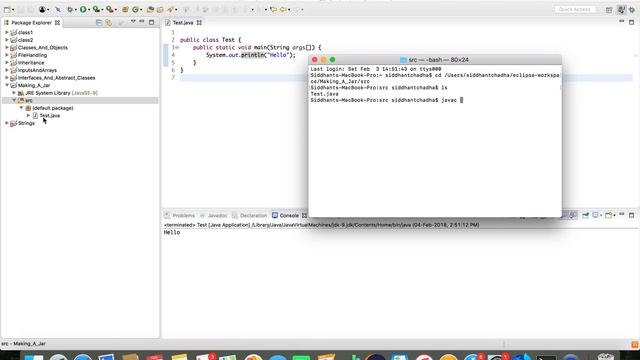
Task: Expand the Strings project
Action: 7,123
